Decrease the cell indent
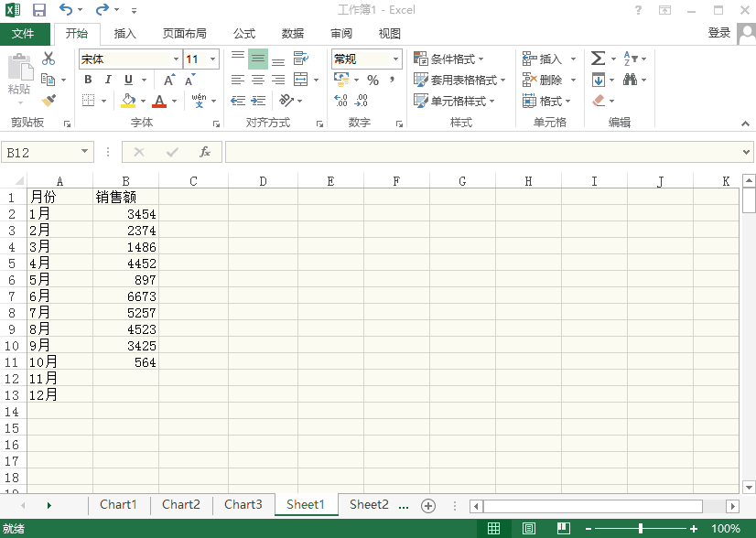 (238, 101)
